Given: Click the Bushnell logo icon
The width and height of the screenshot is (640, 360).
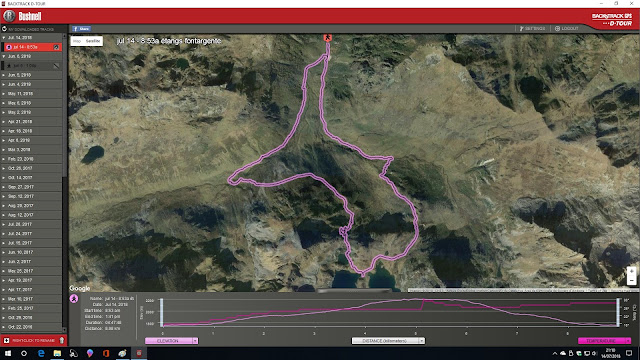Looking at the screenshot, I should 9,16.
